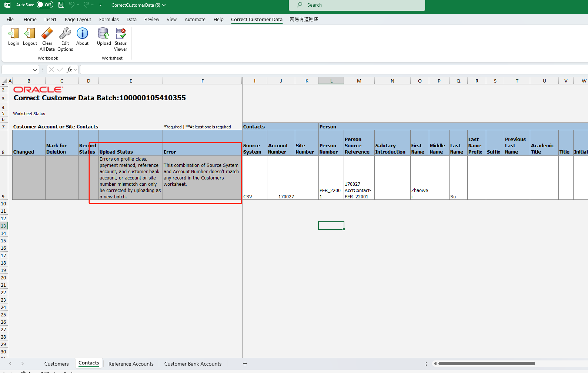Click the horizontal scrollbar thumb
The height and width of the screenshot is (373, 588).
[487, 364]
